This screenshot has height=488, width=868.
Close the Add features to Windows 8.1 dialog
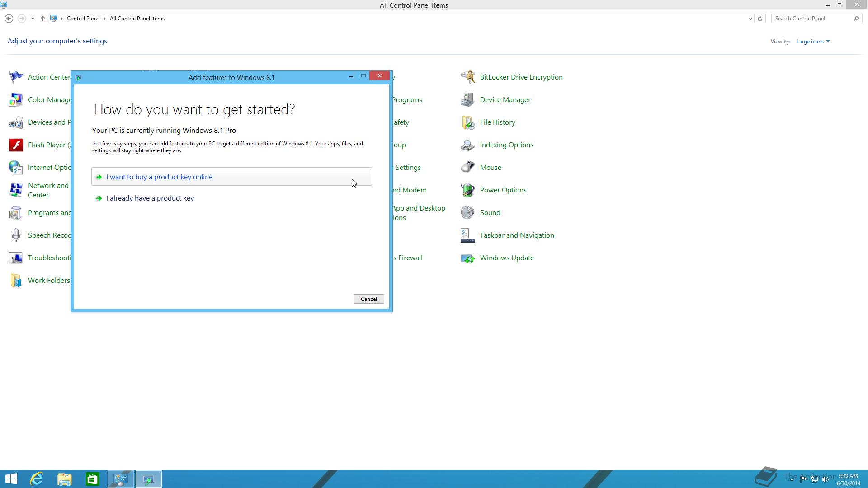380,76
